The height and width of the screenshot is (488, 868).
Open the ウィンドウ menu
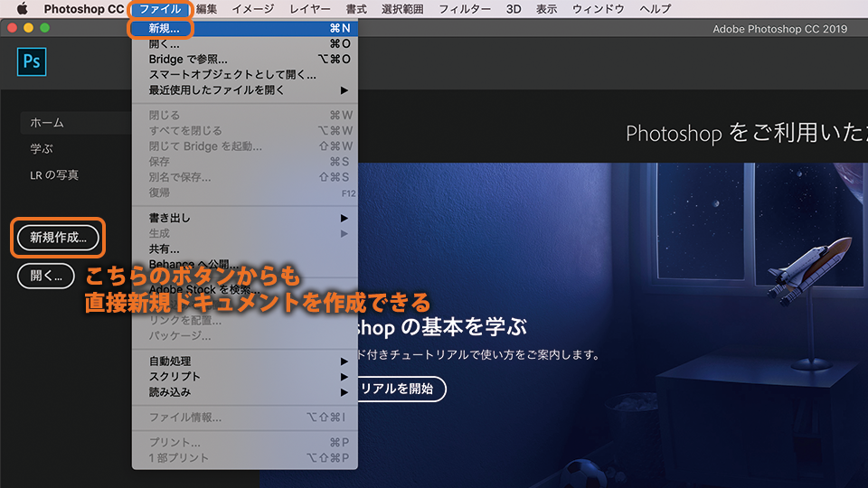598,9
